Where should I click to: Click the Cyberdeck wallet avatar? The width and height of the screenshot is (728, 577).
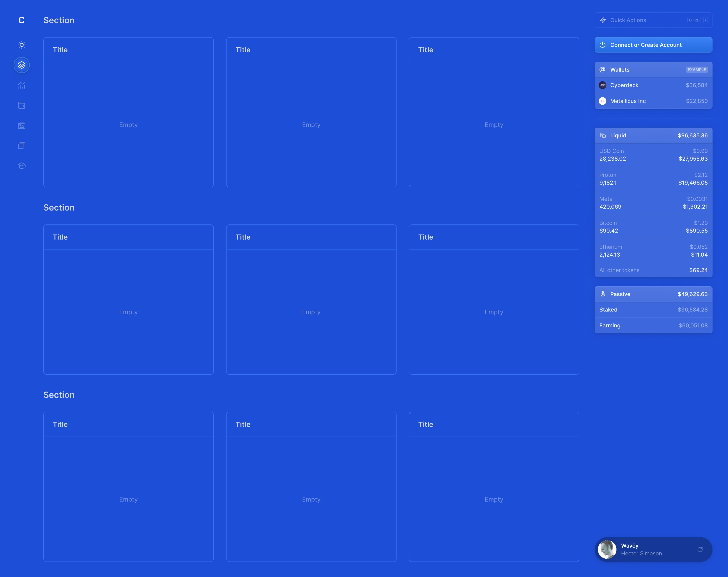click(603, 85)
